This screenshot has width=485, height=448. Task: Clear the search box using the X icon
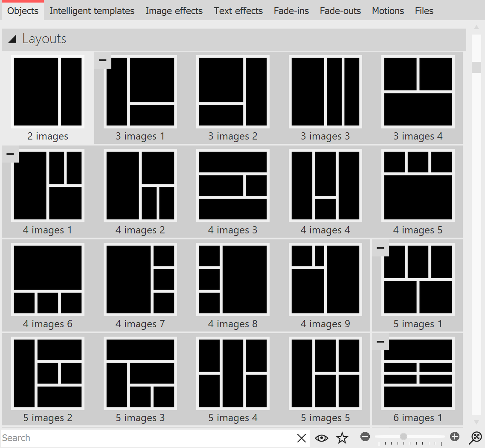click(x=302, y=438)
